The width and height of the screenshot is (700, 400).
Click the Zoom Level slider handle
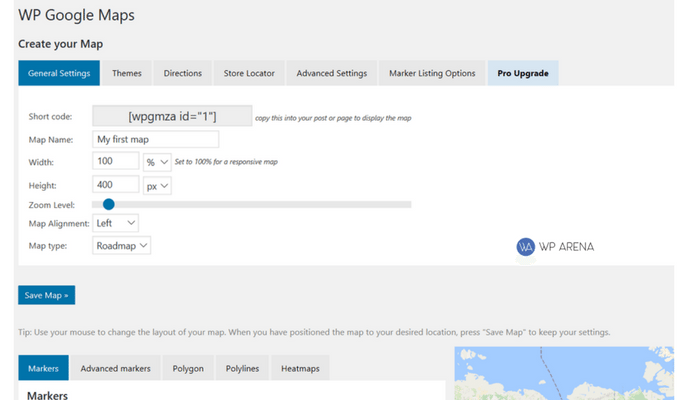pos(108,204)
